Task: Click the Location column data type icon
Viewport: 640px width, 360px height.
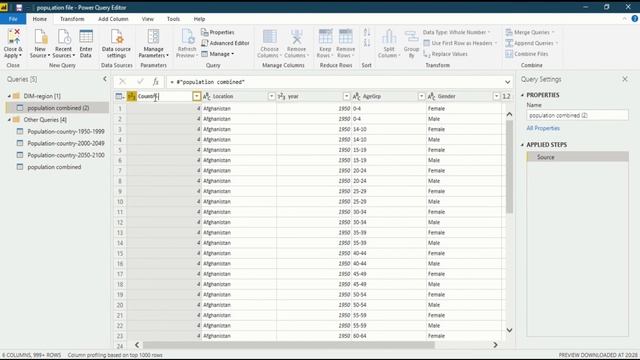Action: 207,96
